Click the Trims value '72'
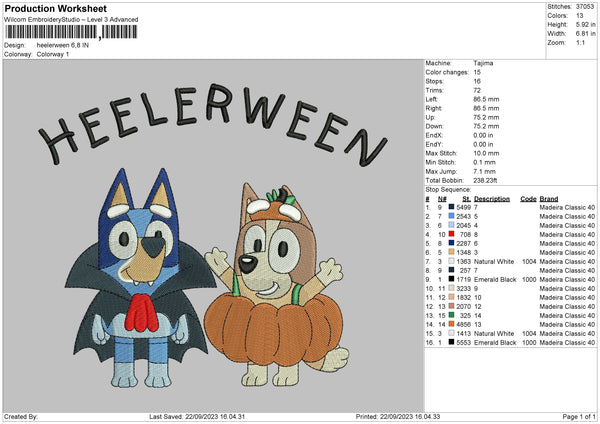 [477, 90]
